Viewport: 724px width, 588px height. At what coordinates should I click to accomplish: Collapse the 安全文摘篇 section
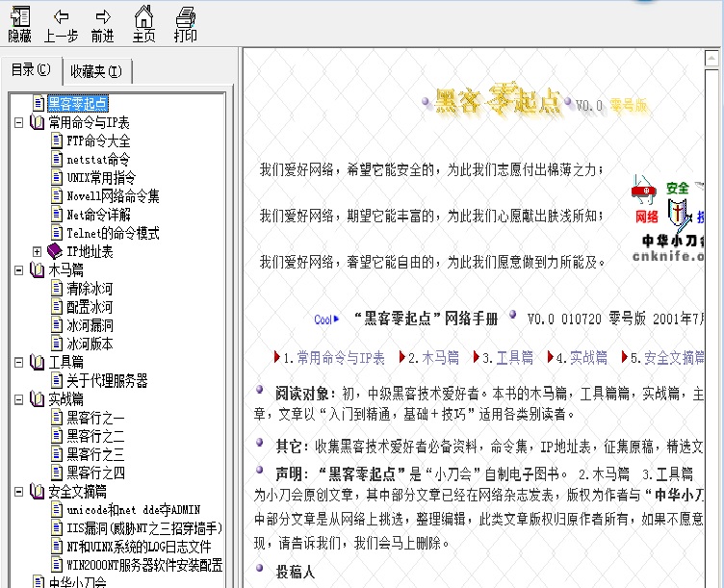tap(19, 492)
